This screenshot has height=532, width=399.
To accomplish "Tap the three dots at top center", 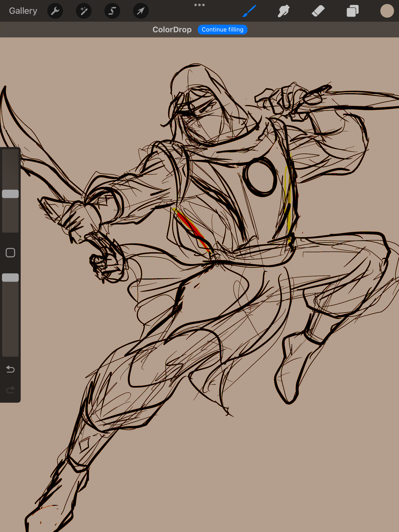I will [199, 5].
